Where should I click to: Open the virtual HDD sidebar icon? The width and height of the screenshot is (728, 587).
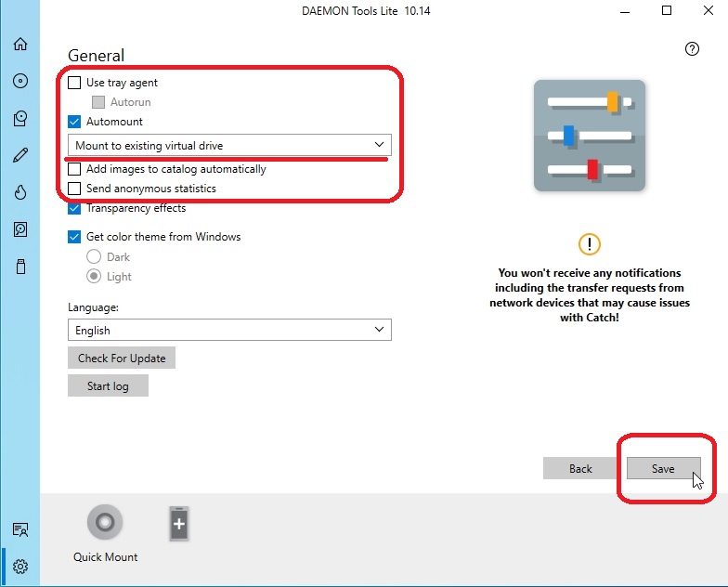point(20,229)
